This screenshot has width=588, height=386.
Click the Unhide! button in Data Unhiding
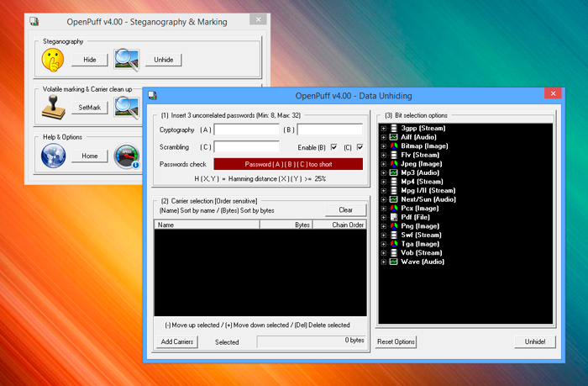(535, 341)
